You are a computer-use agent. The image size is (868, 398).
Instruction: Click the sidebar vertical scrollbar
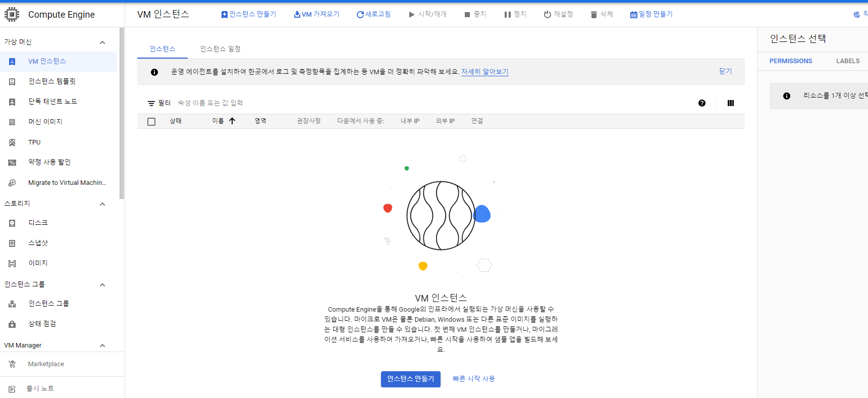(122, 114)
